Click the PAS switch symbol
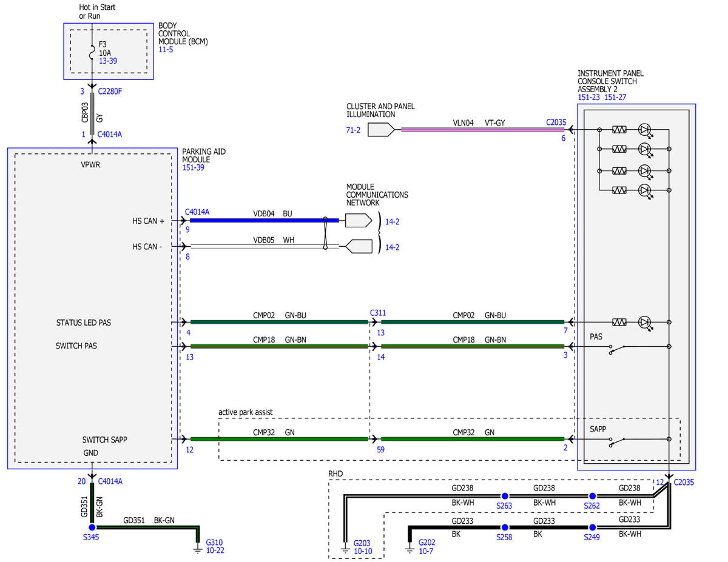 [x=619, y=349]
